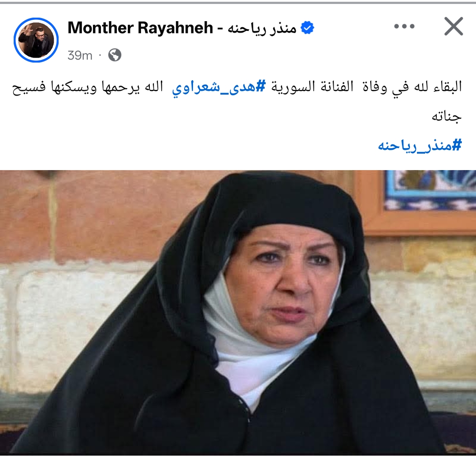476x460 pixels.
Task: Close the post with the X icon
Action: [x=454, y=26]
